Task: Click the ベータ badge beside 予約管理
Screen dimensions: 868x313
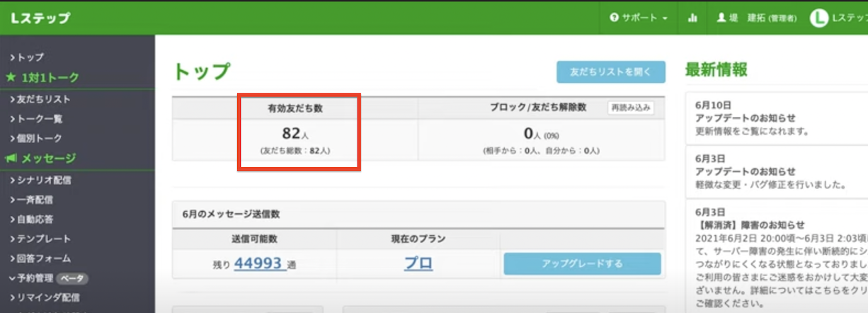Action: click(72, 278)
